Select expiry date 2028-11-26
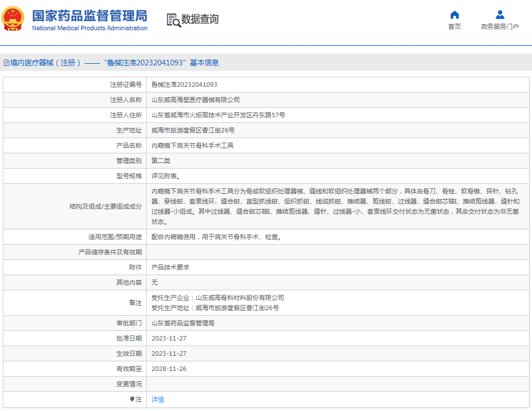This screenshot has height=411, width=532. 169,369
